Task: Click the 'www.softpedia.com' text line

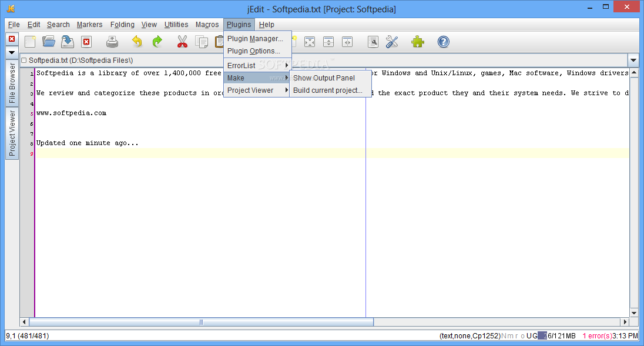Action: coord(72,113)
